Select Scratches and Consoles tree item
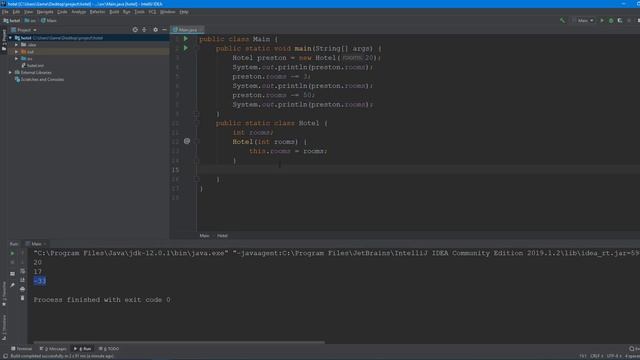 (39, 80)
